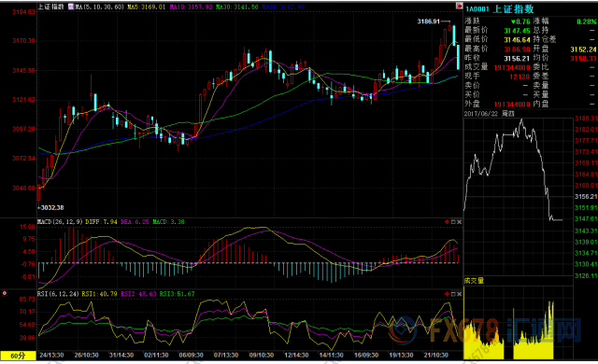This screenshot has width=598, height=364.
Task: Click the MACD(26,12,9) parameter label
Action: coord(60,221)
